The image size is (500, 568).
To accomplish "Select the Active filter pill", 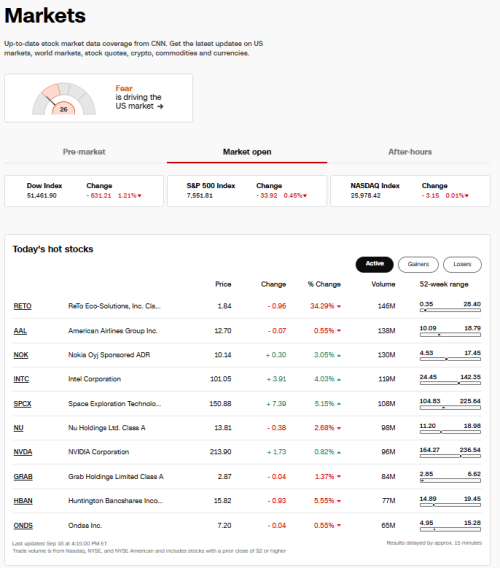I will pyautogui.click(x=375, y=264).
